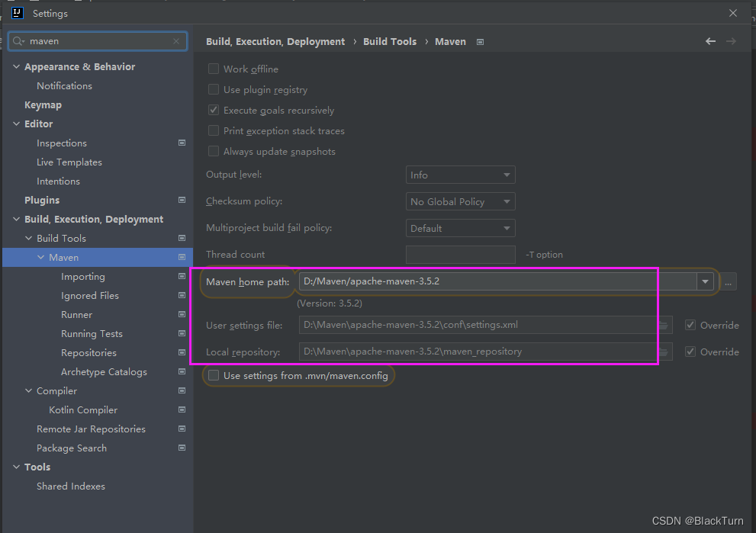Click project icon on Archetype Catalogs row
The image size is (756, 533).
(182, 371)
